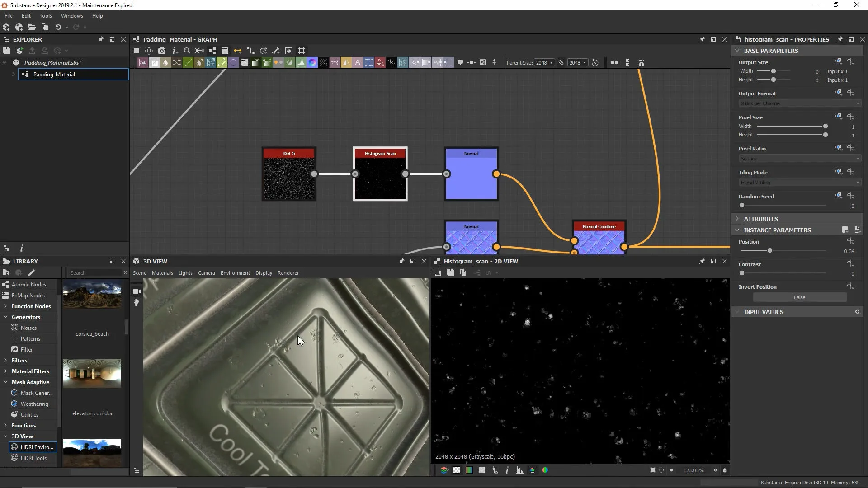
Task: Select the FxMap Nodes library entry
Action: coord(28,296)
